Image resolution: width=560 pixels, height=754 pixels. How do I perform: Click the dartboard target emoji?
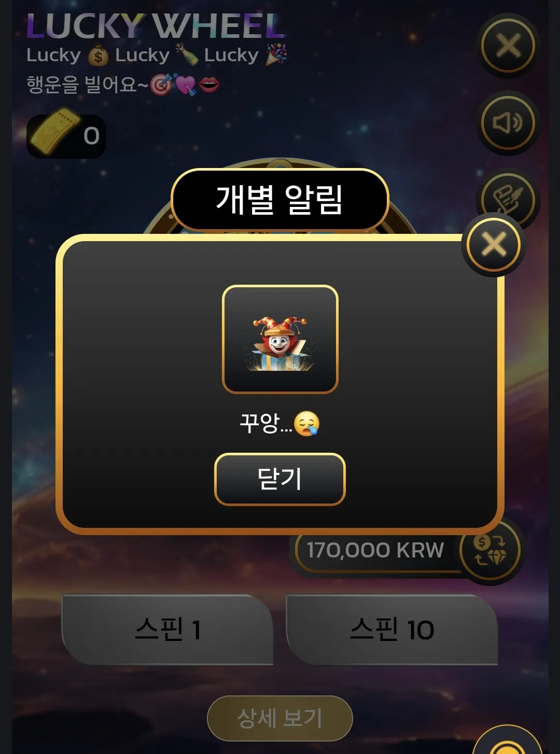tap(161, 85)
